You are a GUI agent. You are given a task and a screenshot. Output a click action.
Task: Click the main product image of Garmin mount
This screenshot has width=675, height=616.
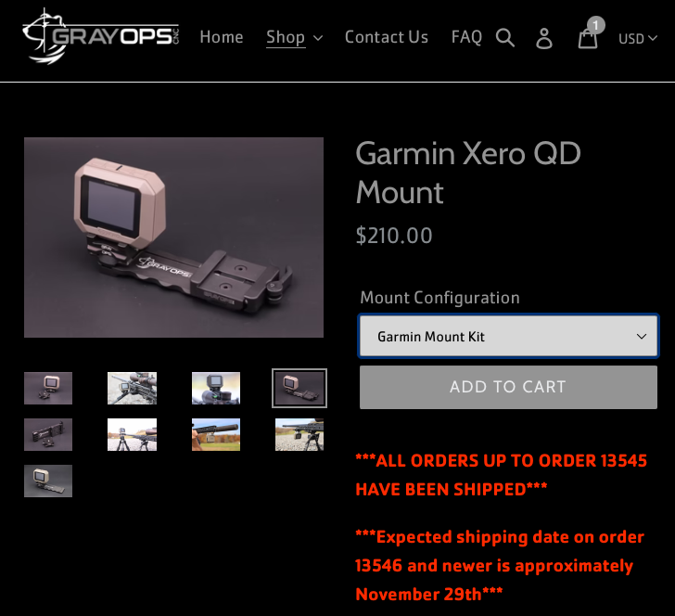coord(173,237)
